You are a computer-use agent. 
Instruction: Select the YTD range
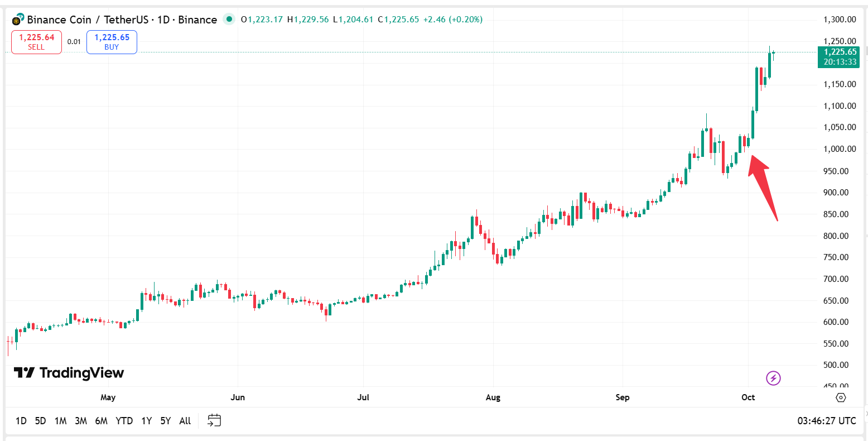(124, 421)
